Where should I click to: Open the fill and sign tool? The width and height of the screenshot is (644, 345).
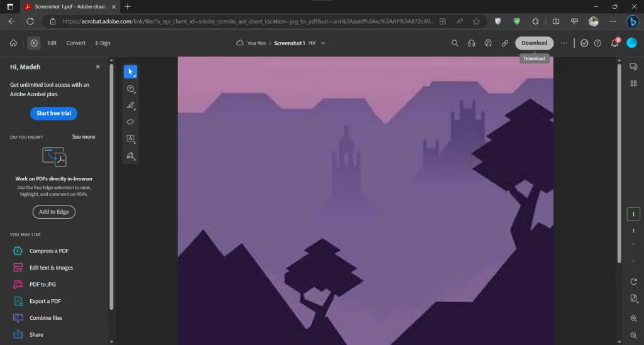point(131,155)
